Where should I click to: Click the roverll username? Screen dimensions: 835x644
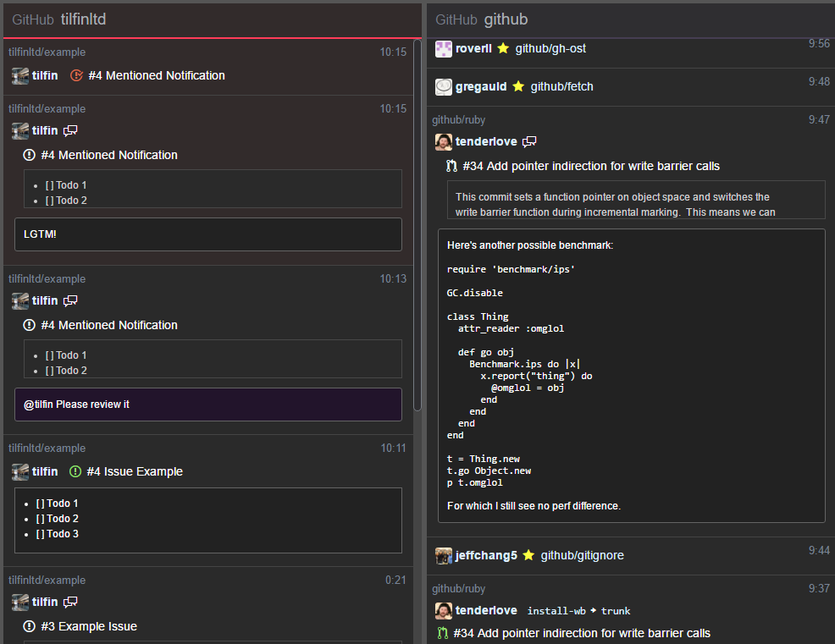[473, 48]
